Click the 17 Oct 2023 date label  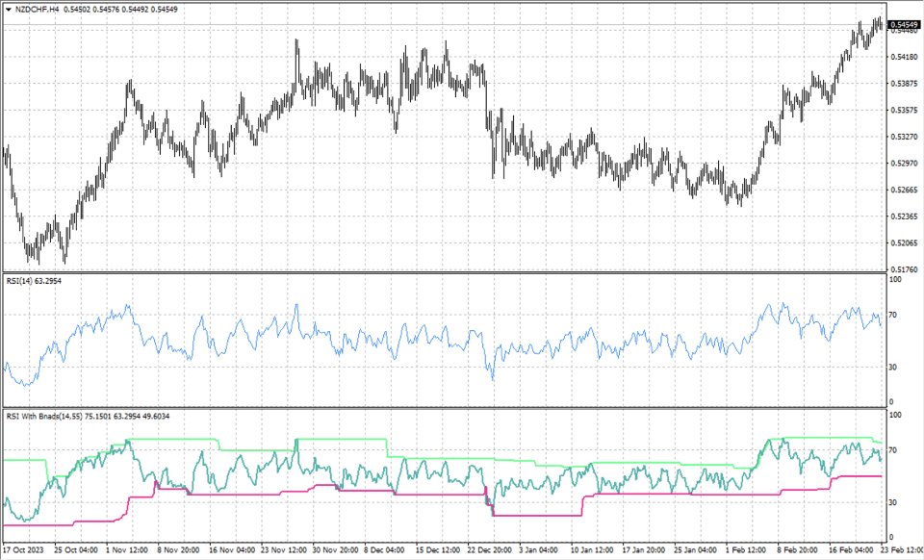[23, 549]
